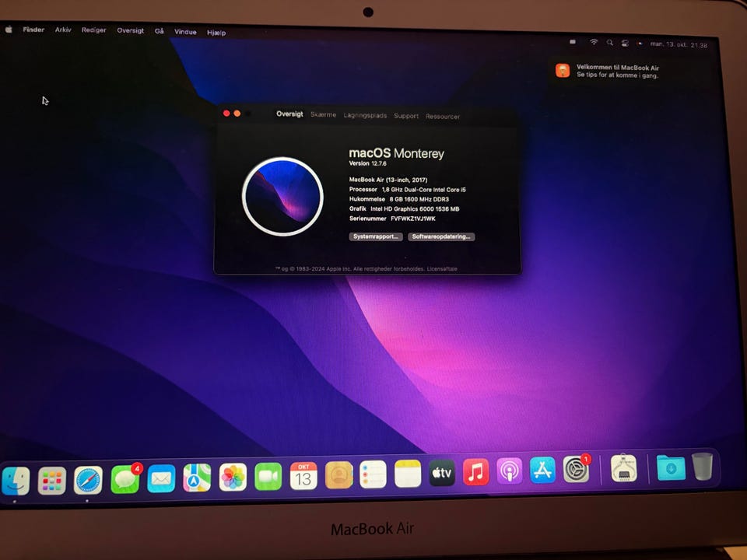Open Podcasts in the Dock
This screenshot has height=560, width=747.
(509, 471)
